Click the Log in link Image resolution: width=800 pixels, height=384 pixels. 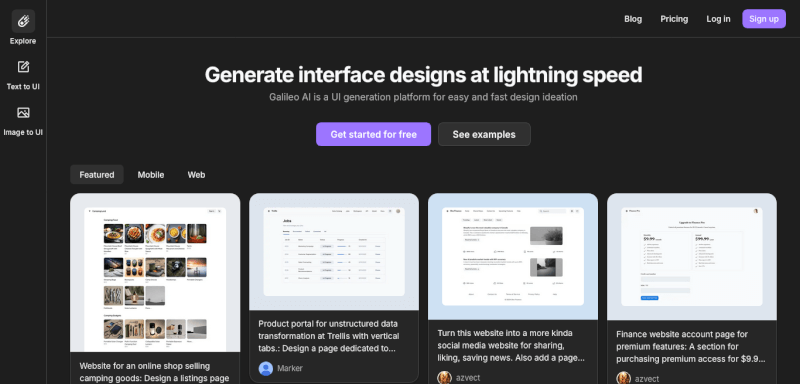click(718, 19)
